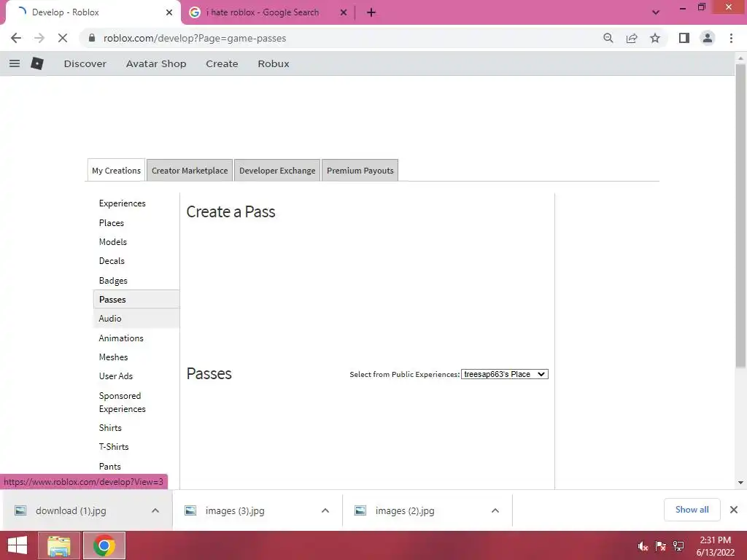747x560 pixels.
Task: Open the taskbar clock and date
Action: pos(715,545)
